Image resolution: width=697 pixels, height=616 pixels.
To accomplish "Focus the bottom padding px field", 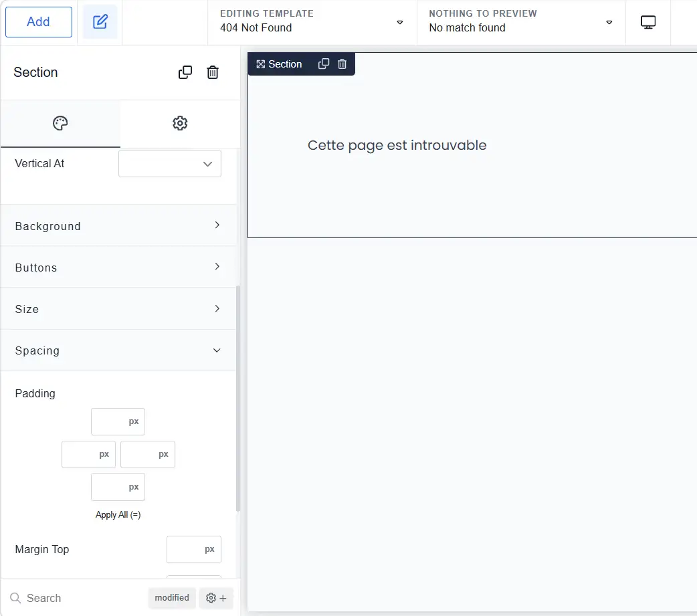I will click(x=118, y=487).
